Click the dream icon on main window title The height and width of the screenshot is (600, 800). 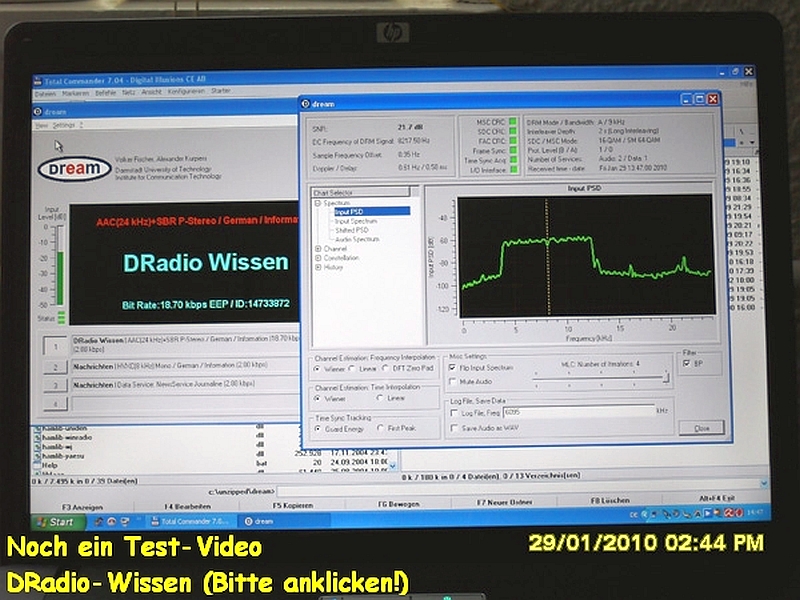click(38, 112)
